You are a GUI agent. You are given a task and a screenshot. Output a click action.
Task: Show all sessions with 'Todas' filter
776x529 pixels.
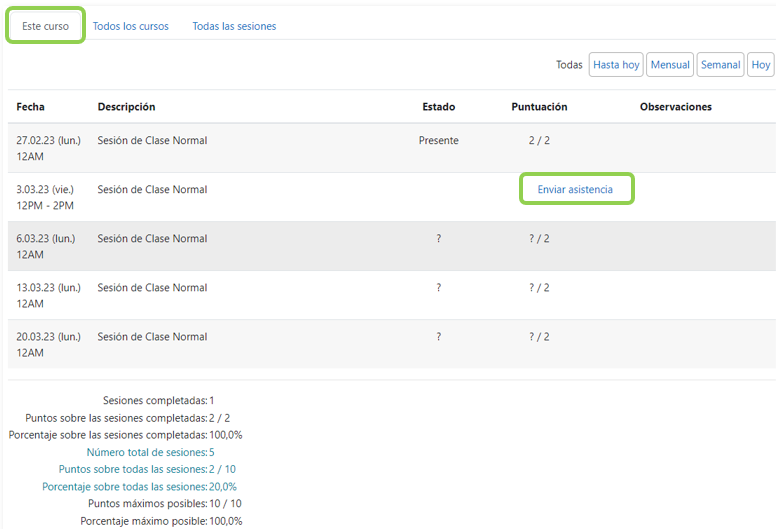(x=569, y=65)
